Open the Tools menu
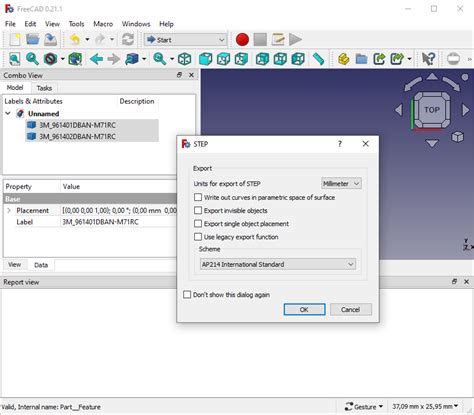The width and height of the screenshot is (474, 415). tap(76, 24)
